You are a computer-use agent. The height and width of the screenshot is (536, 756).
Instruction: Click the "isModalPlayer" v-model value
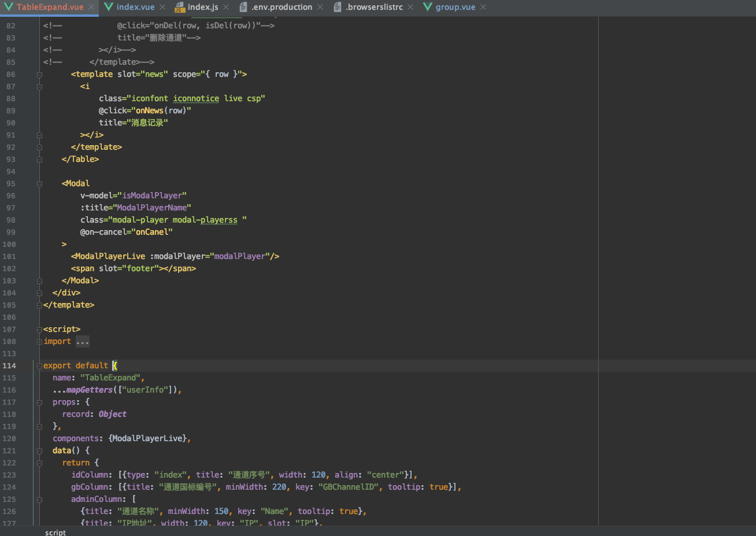(152, 196)
